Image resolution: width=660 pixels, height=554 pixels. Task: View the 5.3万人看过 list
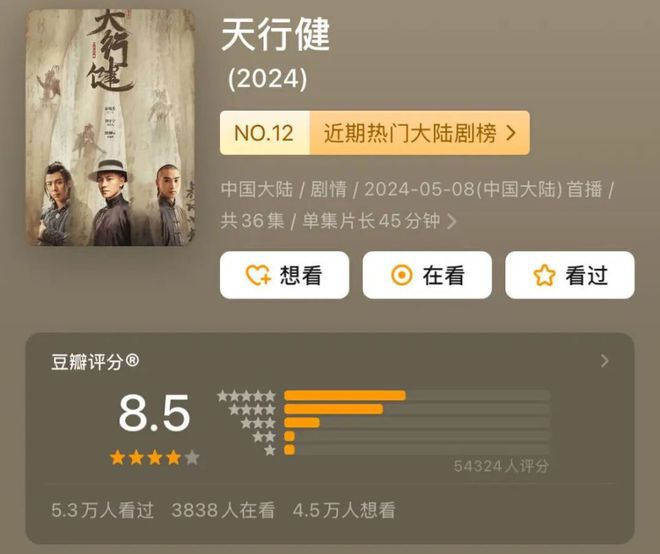click(x=102, y=510)
